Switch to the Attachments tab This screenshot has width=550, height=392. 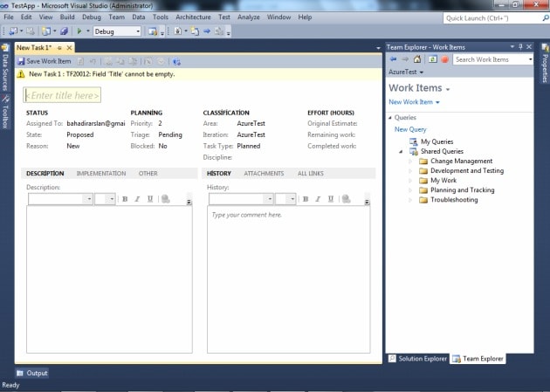(x=264, y=174)
